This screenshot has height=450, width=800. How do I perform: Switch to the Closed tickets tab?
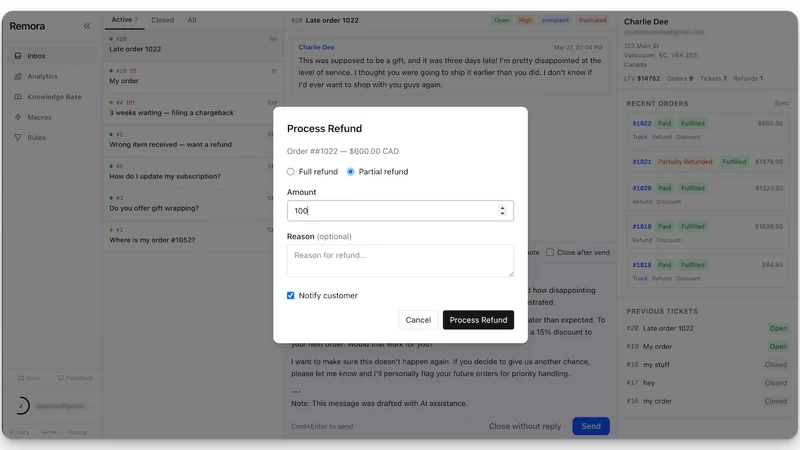[x=162, y=20]
